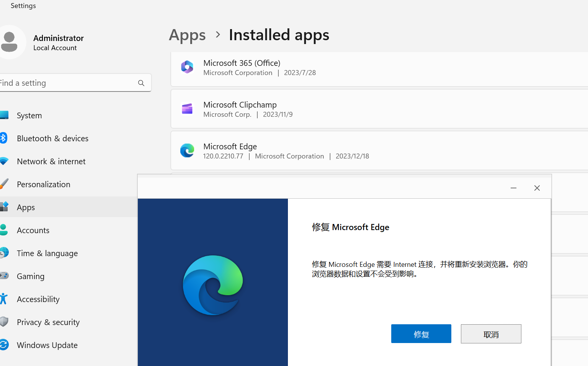Screen dimensions: 588x366
Task: Click the 修复 repair button
Action: pos(421,334)
